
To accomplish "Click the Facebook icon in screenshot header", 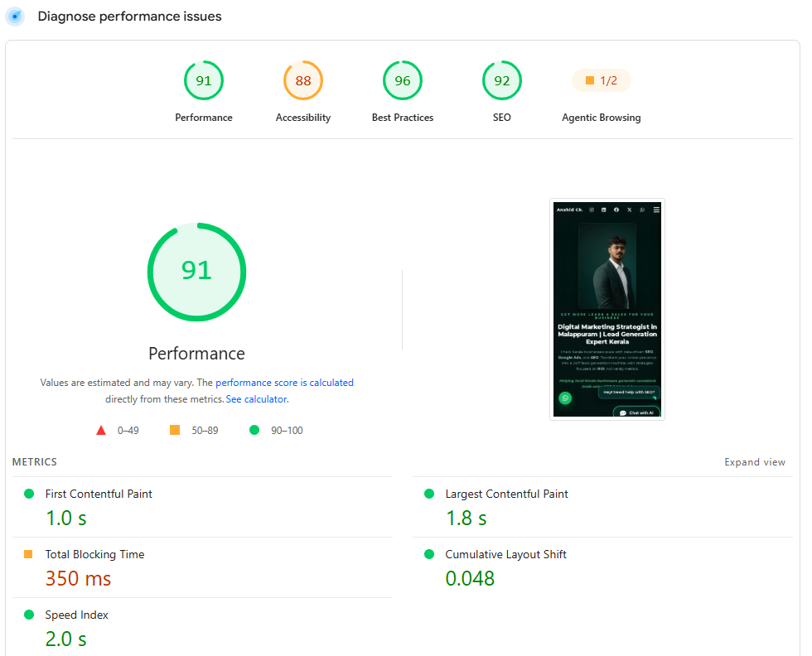I will 616,210.
